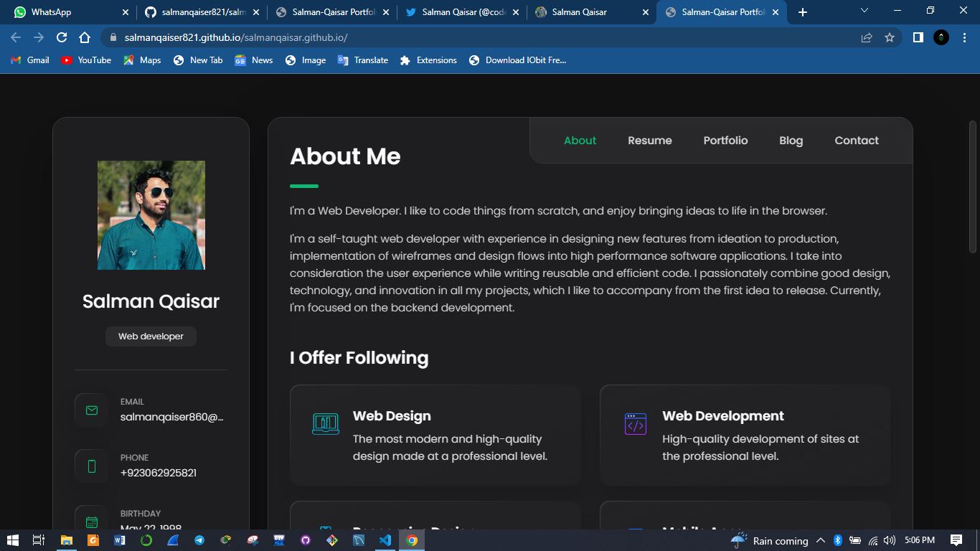Image resolution: width=980 pixels, height=551 pixels.
Task: Open the volume control tray icon
Action: click(890, 540)
